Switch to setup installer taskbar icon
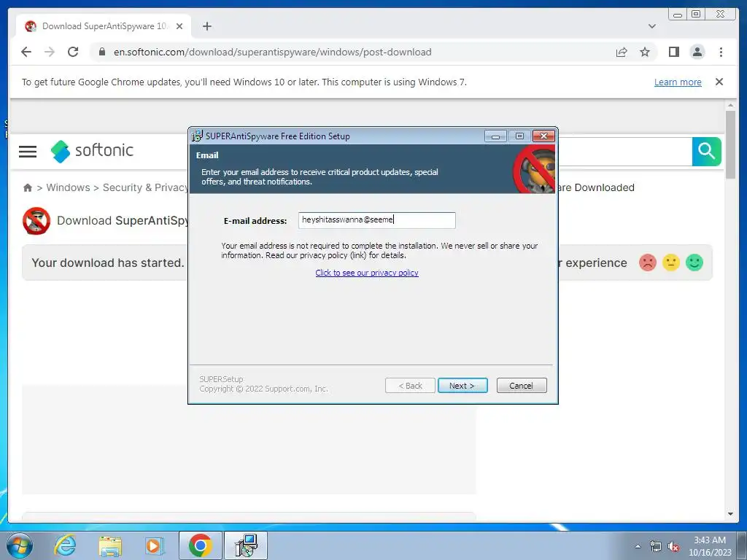This screenshot has width=747, height=560. point(246,545)
